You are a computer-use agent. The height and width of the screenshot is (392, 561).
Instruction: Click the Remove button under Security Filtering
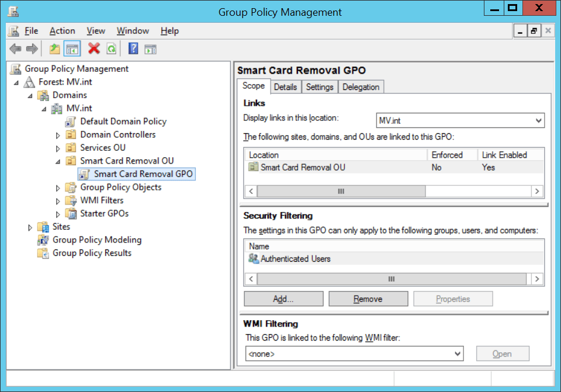[x=368, y=299]
